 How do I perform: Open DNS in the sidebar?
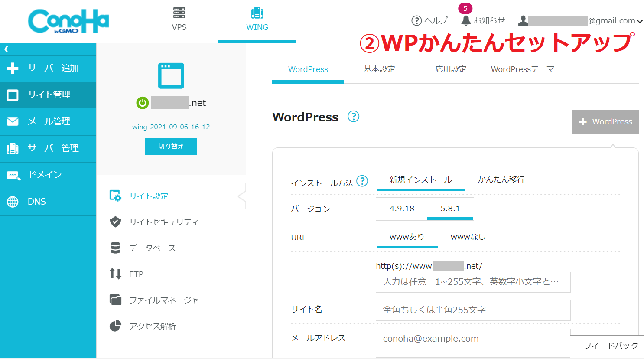pos(48,202)
